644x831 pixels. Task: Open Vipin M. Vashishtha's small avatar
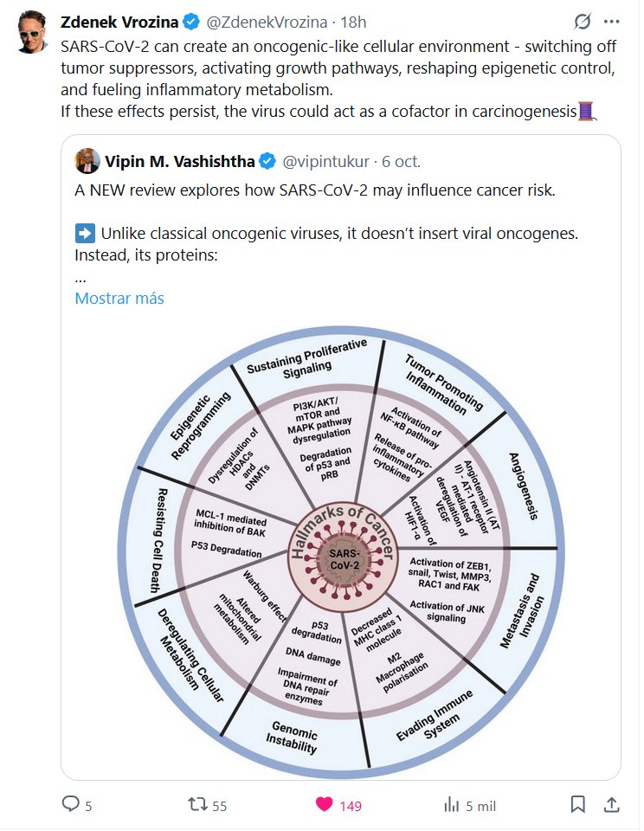pyautogui.click(x=87, y=160)
